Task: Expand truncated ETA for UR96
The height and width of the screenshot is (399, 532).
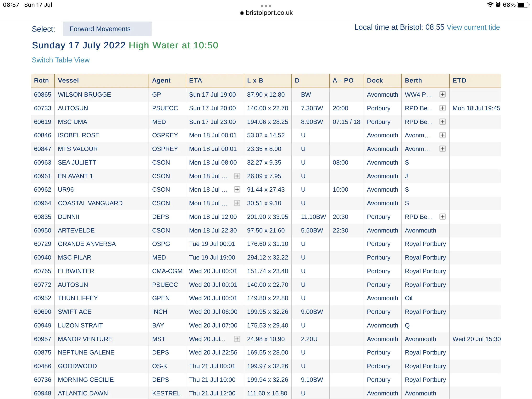Action: [x=237, y=189]
